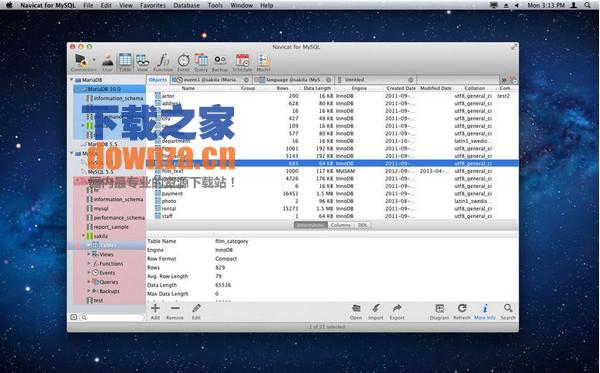Show hidden tabs with the overflow arrow
Viewport: 600px width, 373px height.
[x=504, y=80]
